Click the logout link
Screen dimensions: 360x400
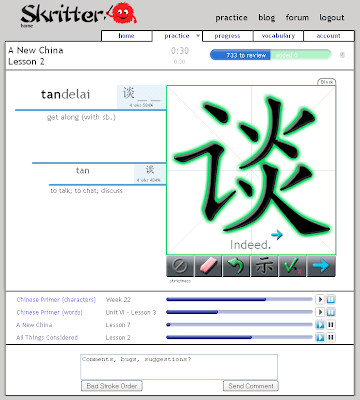click(332, 18)
